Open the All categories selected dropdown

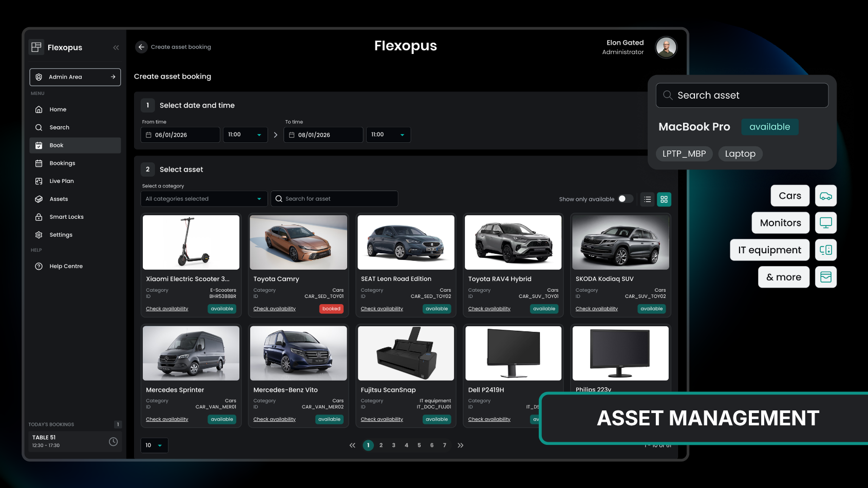[x=203, y=199]
